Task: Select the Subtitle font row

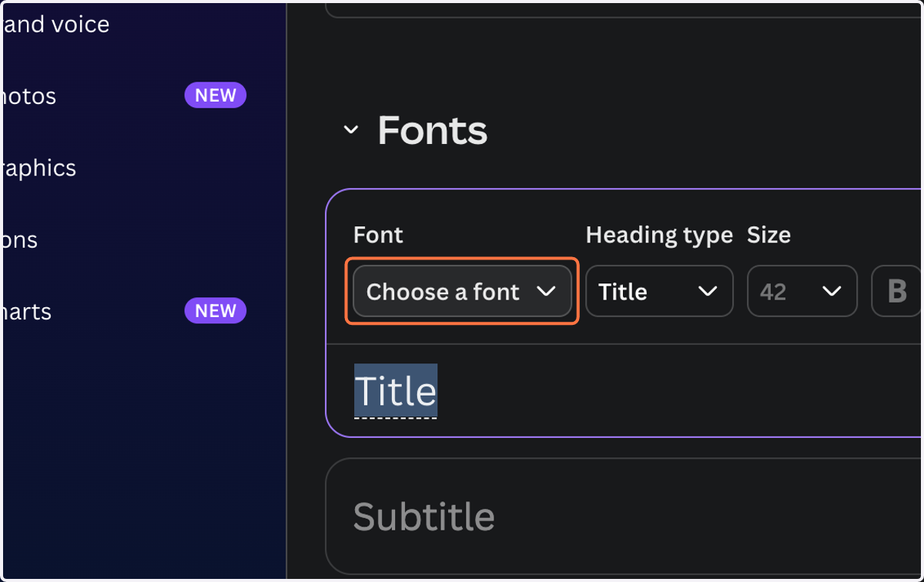Action: (x=624, y=517)
